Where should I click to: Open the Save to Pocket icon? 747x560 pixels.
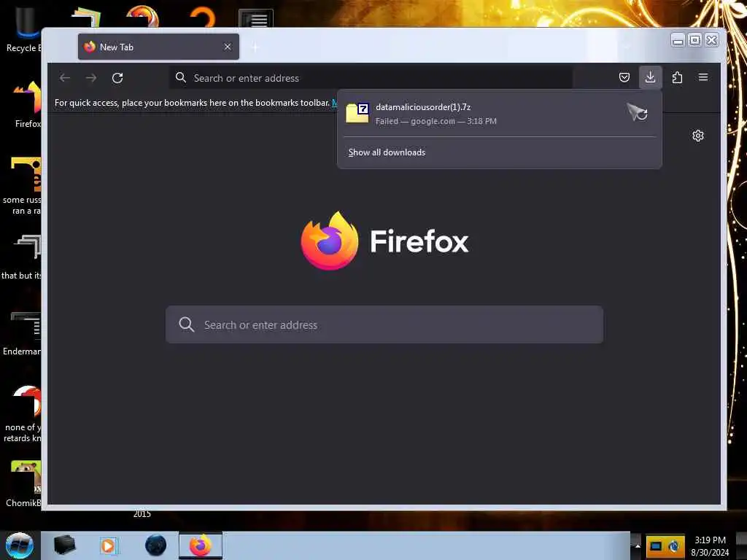[x=624, y=77]
